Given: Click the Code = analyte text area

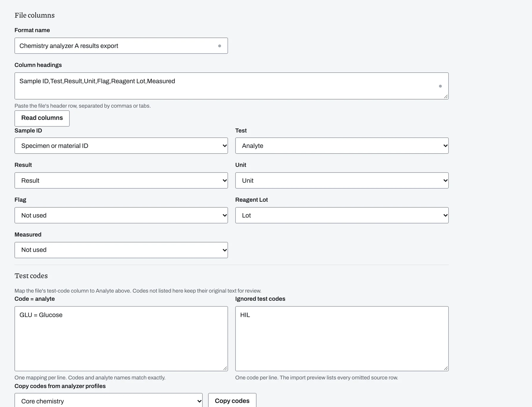Looking at the screenshot, I should point(121,339).
